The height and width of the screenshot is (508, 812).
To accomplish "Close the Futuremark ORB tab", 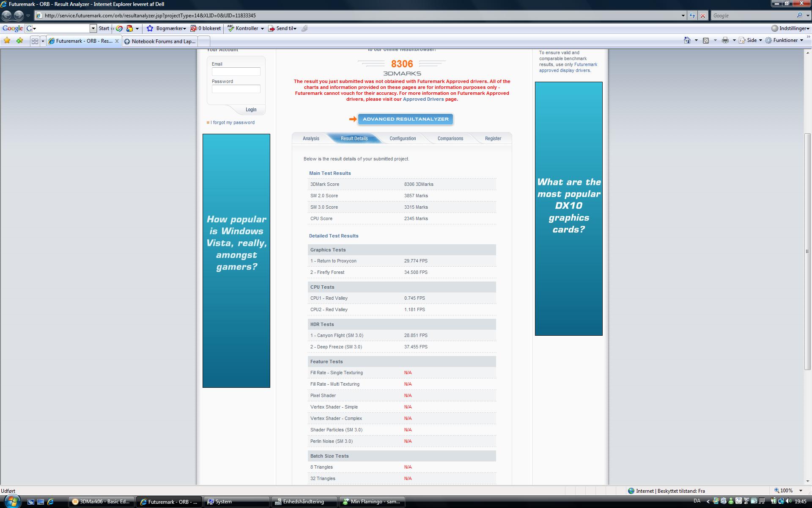I will [x=117, y=41].
